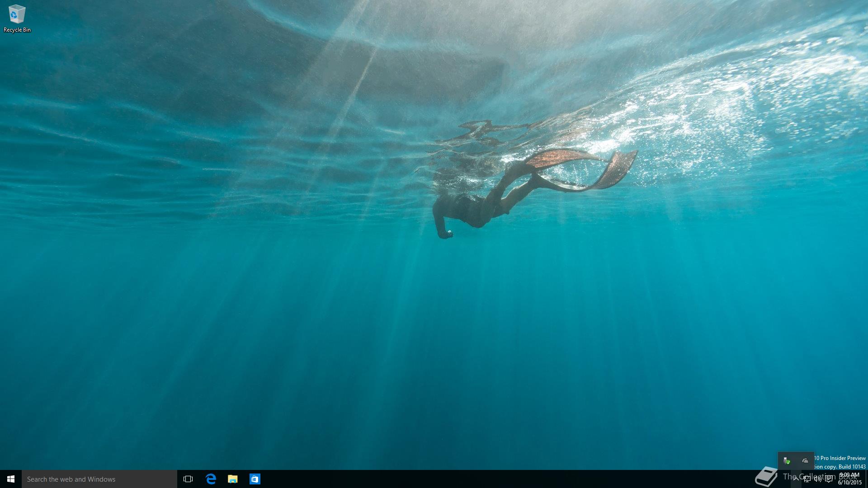Open the volume speaker control
Image resolution: width=868 pixels, height=488 pixels.
[818, 479]
